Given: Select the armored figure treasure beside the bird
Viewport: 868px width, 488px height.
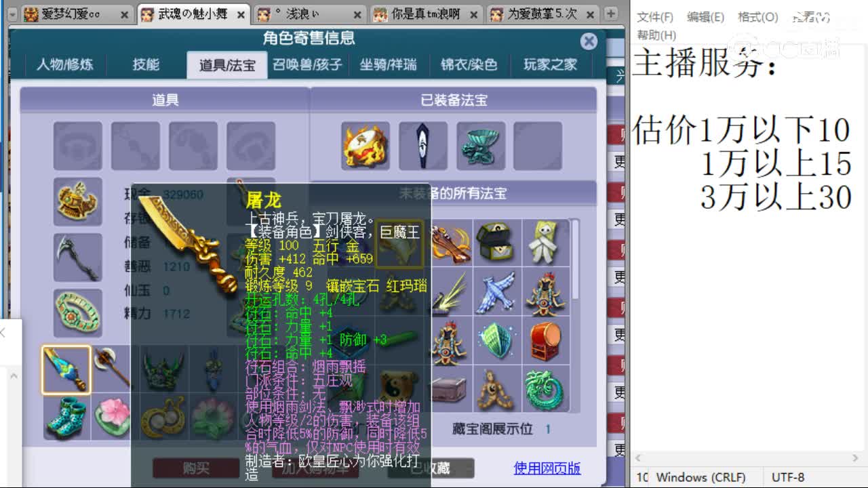Looking at the screenshot, I should click(x=545, y=292).
